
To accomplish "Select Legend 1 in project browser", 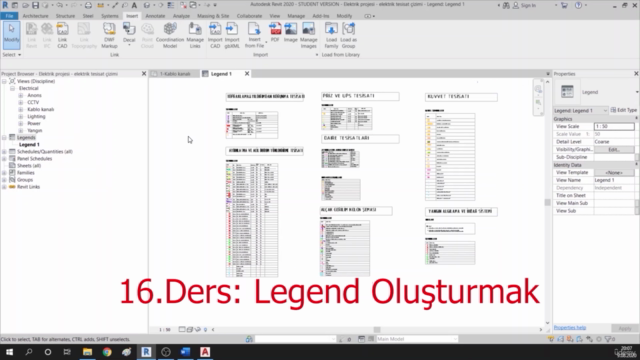I will point(29,144).
